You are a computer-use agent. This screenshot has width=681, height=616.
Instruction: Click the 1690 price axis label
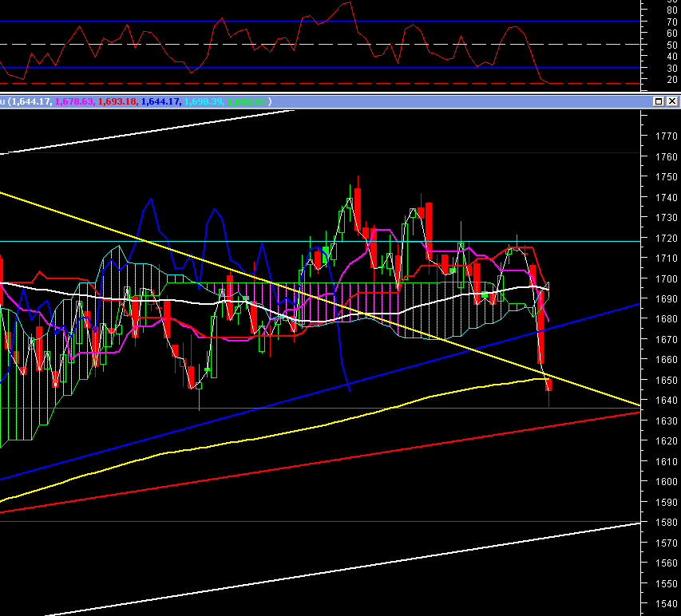(667, 299)
